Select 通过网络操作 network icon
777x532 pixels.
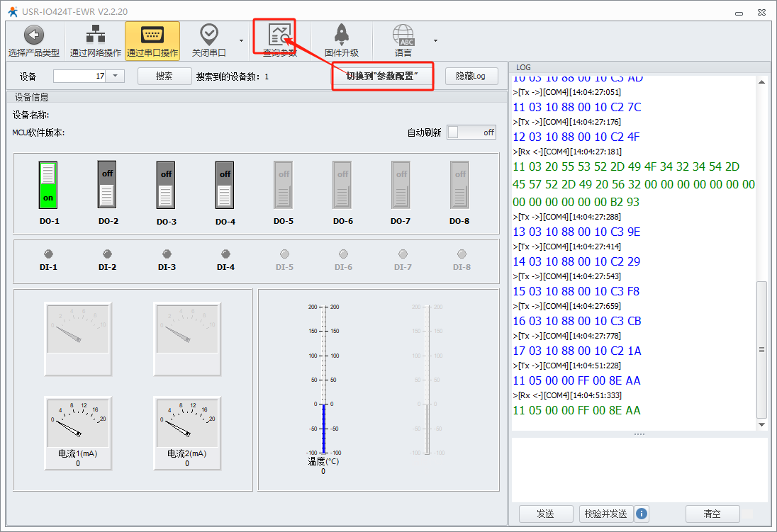(95, 35)
